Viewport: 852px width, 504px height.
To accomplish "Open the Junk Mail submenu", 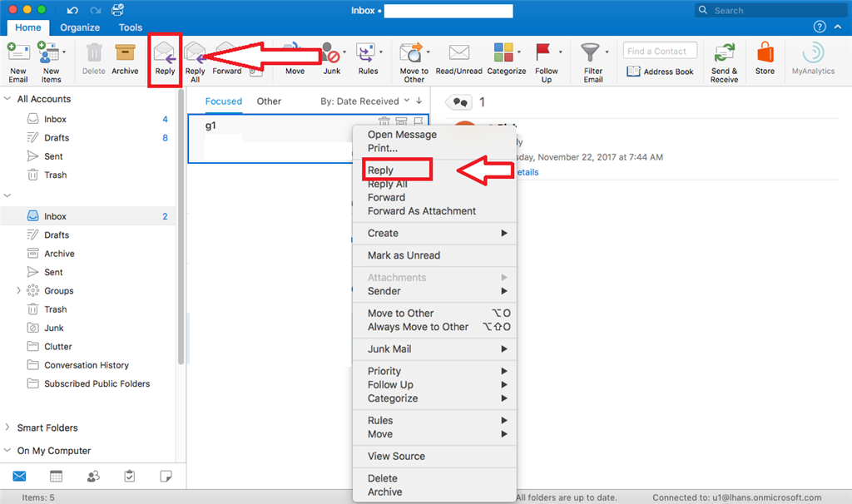I will (434, 348).
